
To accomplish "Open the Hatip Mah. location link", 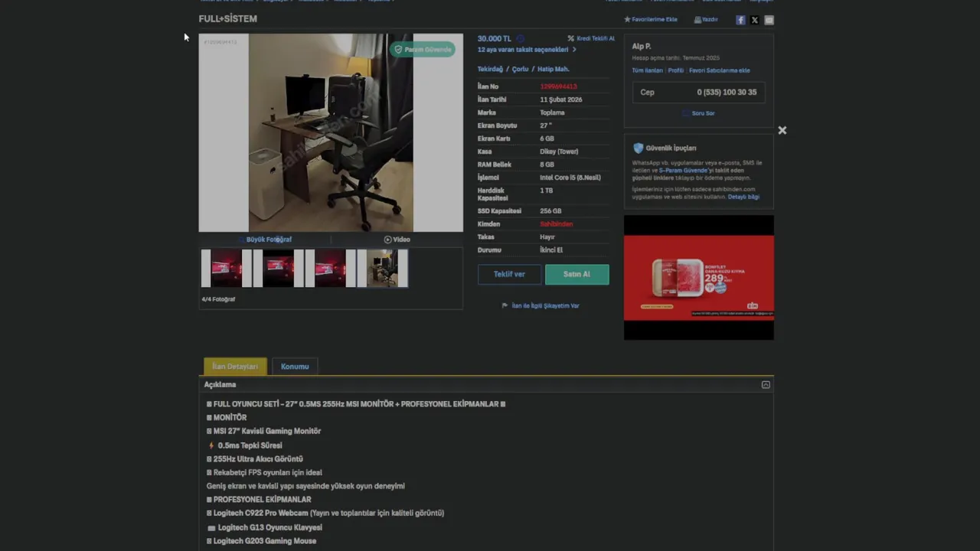I will pyautogui.click(x=554, y=69).
